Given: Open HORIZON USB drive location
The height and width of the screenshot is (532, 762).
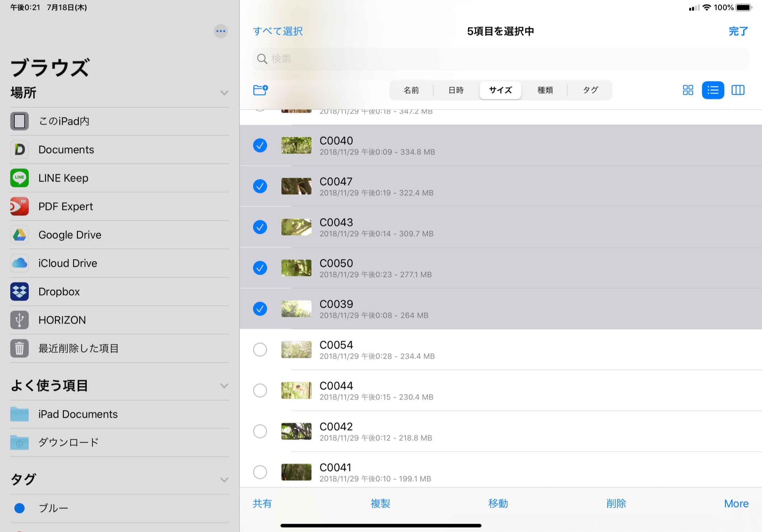Looking at the screenshot, I should pos(62,320).
